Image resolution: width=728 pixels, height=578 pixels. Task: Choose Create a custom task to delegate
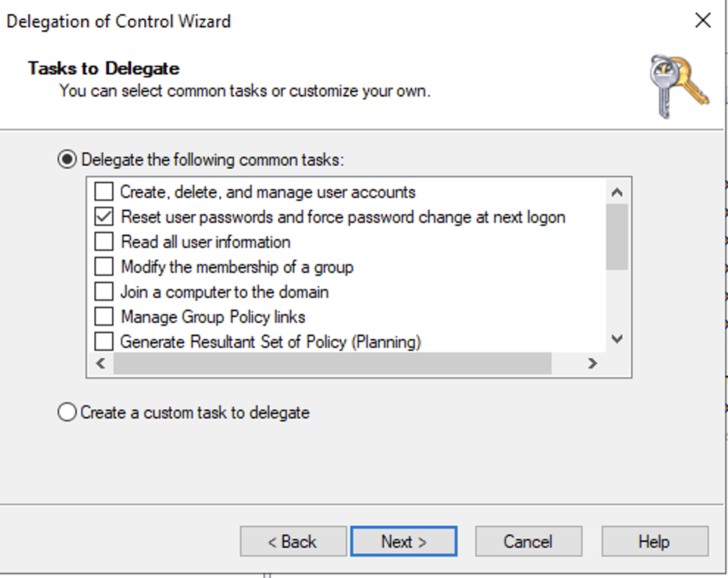pos(68,412)
